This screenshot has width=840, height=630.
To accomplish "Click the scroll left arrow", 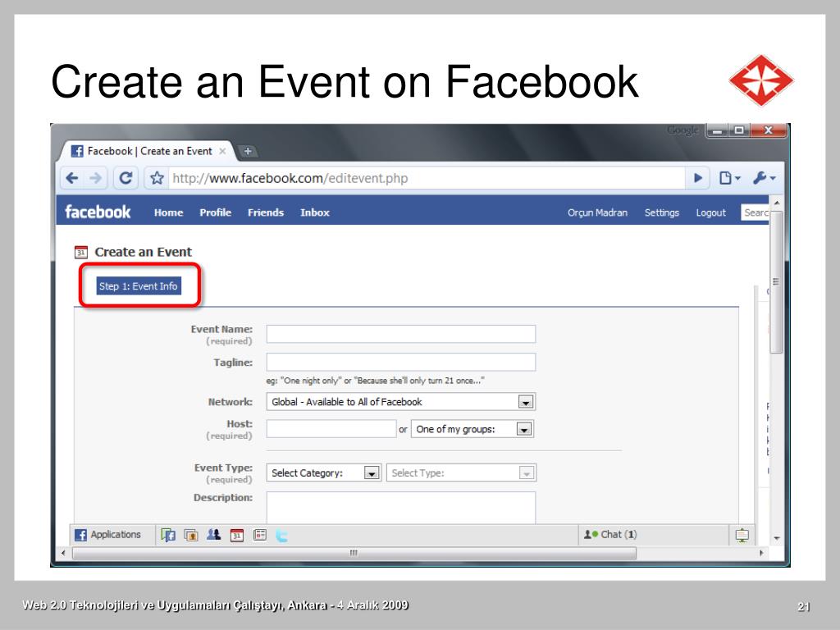I will tap(63, 553).
